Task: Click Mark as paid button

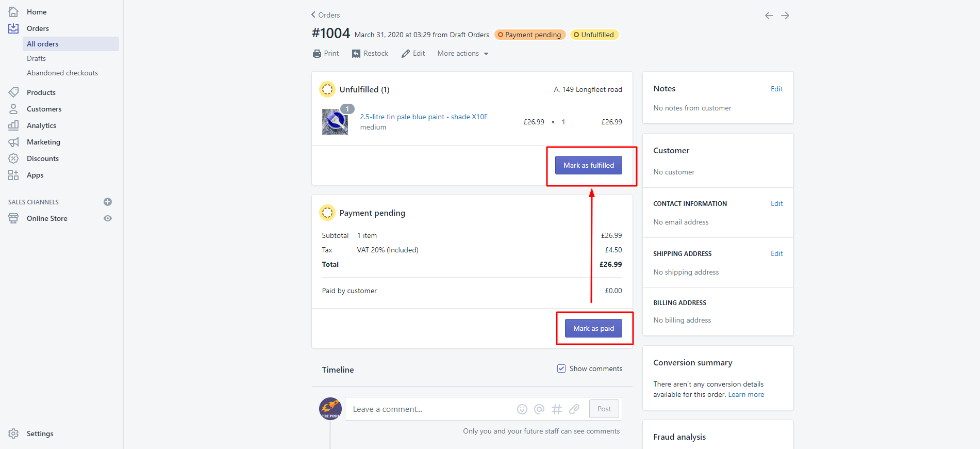Action: coord(594,328)
